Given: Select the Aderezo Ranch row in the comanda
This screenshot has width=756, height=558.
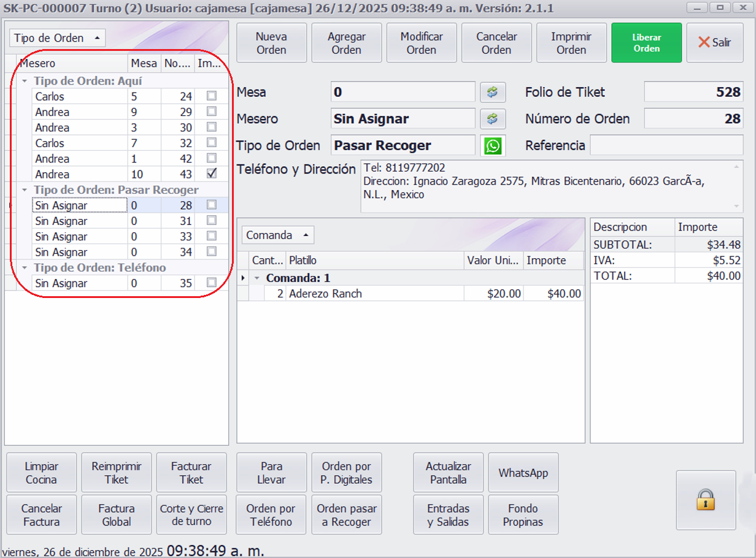Looking at the screenshot, I should coord(374,294).
